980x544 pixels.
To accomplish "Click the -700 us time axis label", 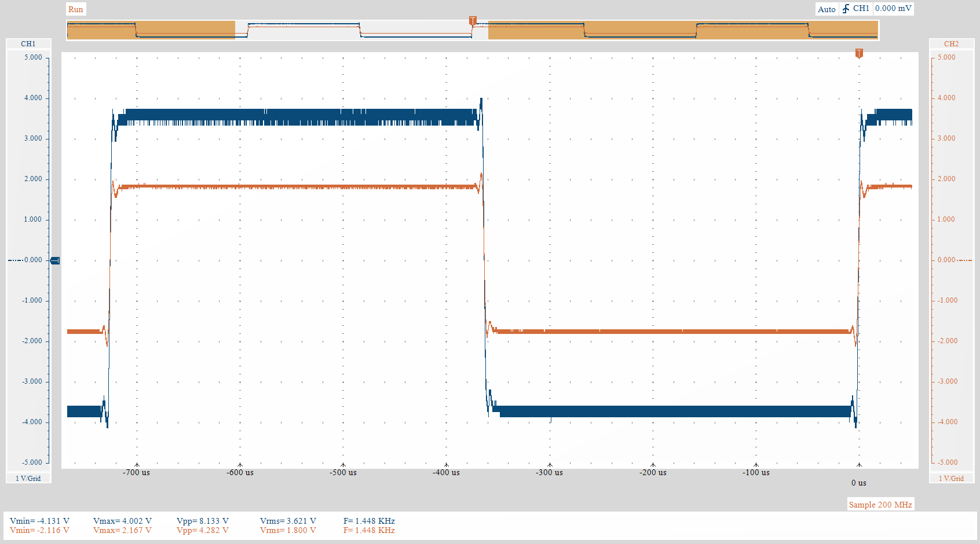I will [x=136, y=472].
